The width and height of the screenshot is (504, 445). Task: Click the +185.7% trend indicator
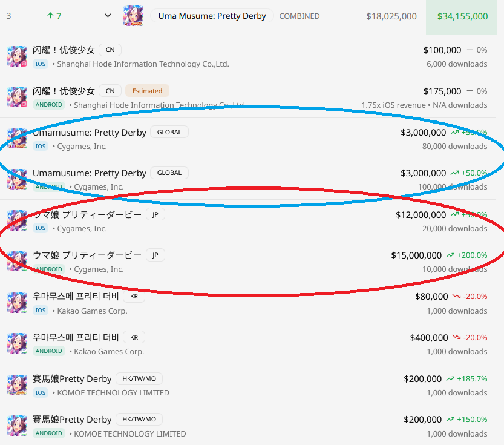click(466, 379)
